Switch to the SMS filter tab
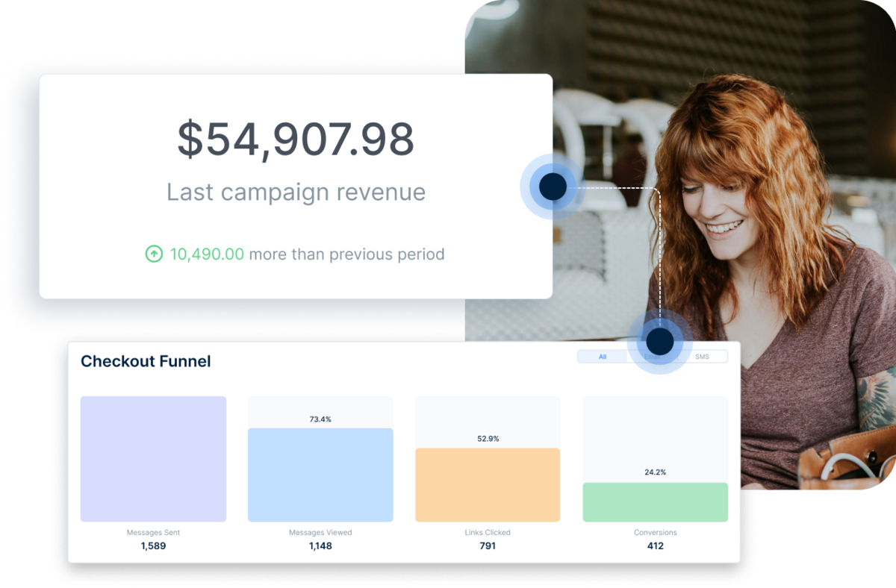The image size is (896, 588). tap(702, 357)
